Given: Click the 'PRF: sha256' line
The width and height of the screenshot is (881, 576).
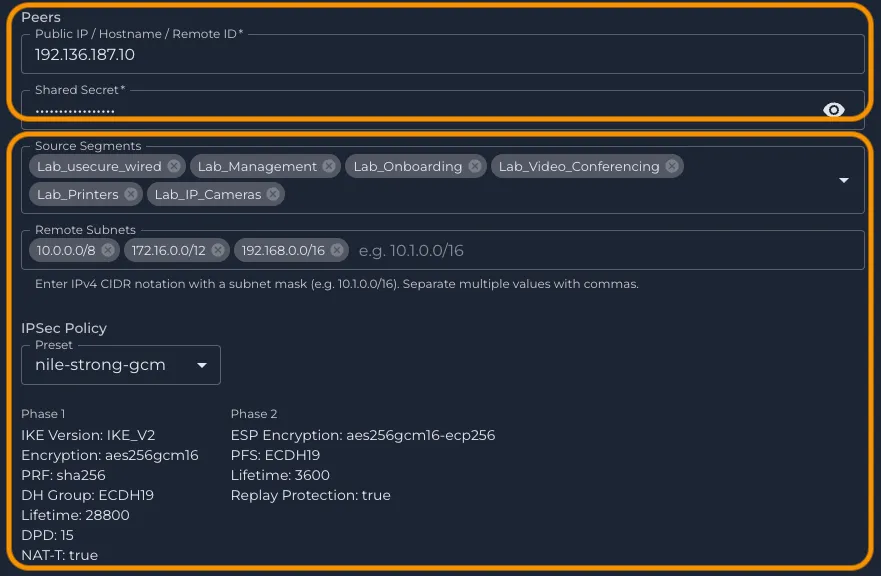Looking at the screenshot, I should tap(63, 475).
